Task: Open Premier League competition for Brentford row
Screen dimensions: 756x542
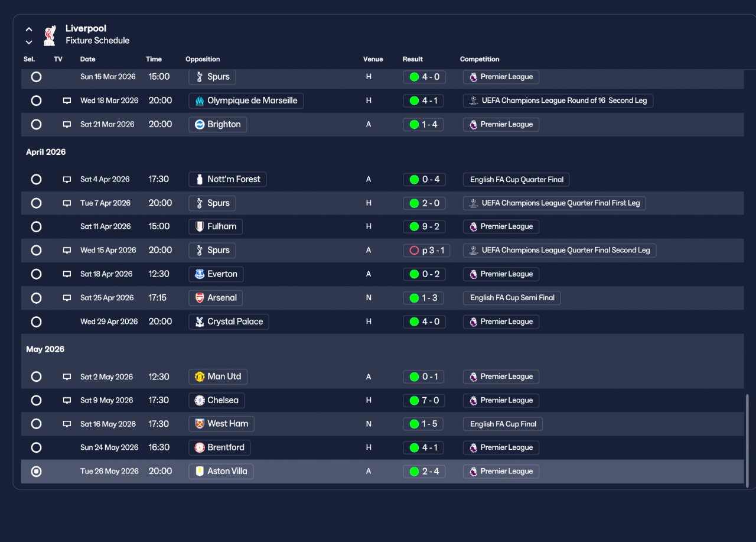Action: coord(501,447)
